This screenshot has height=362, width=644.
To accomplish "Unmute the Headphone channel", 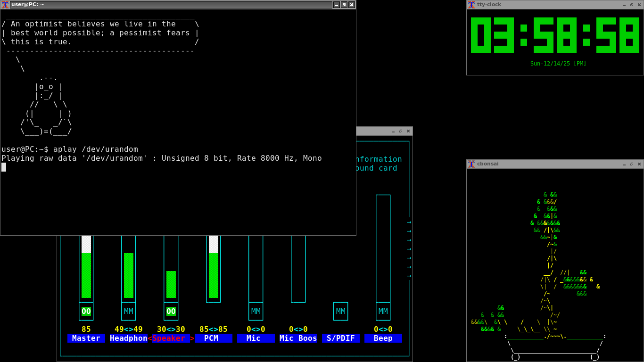I will click(x=129, y=311).
